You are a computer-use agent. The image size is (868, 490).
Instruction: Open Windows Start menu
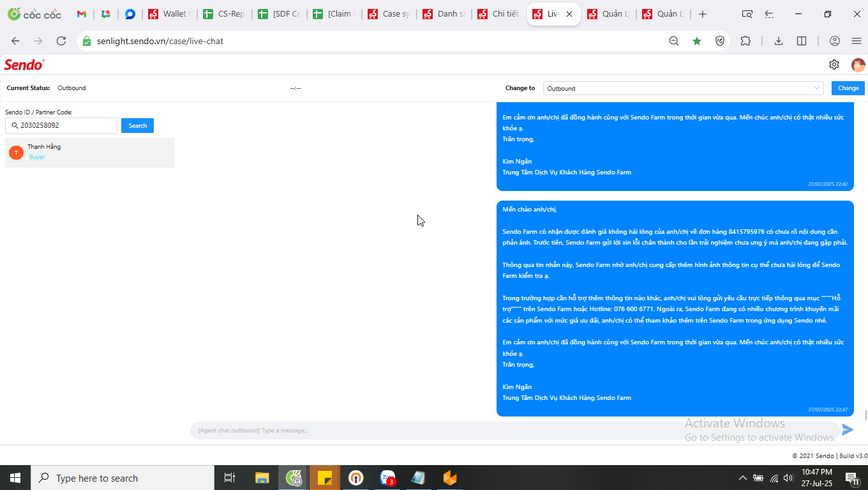point(15,478)
